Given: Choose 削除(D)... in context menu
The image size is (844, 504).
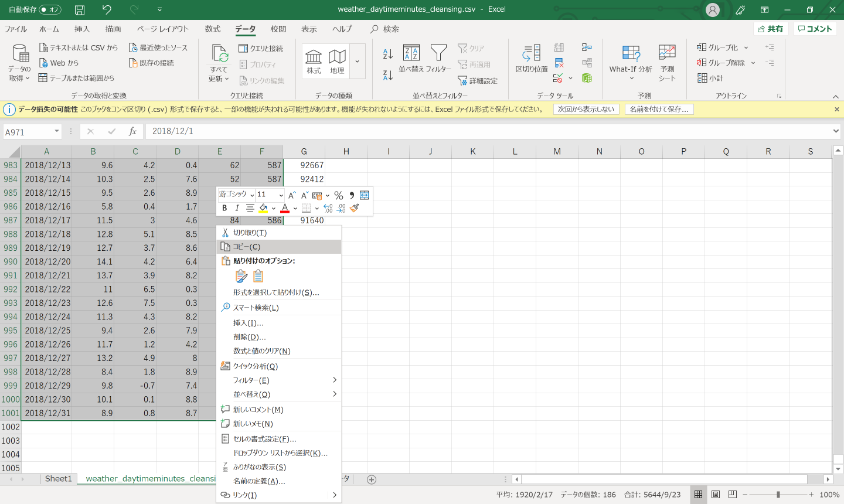Looking at the screenshot, I should (278, 337).
